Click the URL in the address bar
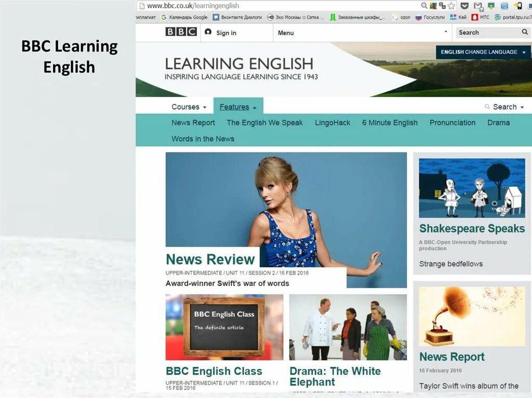The width and height of the screenshot is (532, 398). point(193,6)
